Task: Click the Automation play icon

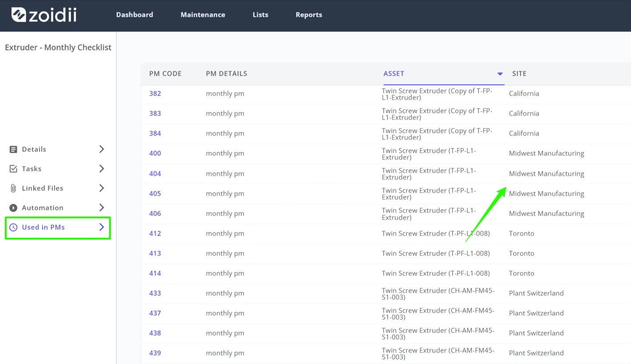Action: point(13,208)
